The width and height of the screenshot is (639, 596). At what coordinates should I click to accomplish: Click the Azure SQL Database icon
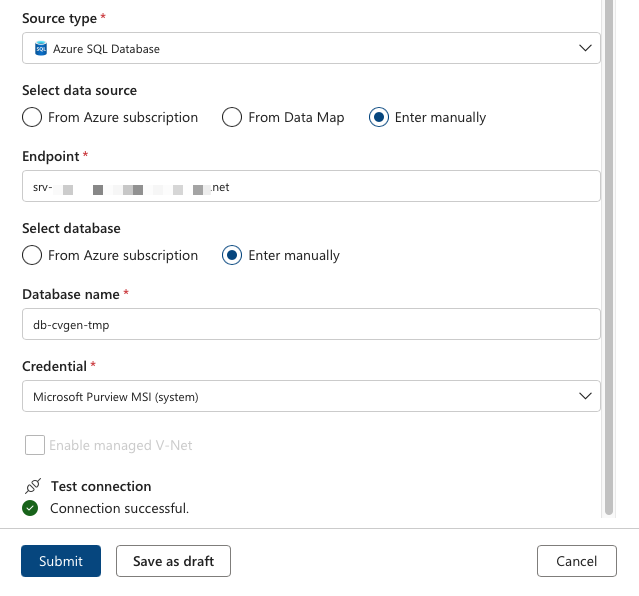click(41, 48)
